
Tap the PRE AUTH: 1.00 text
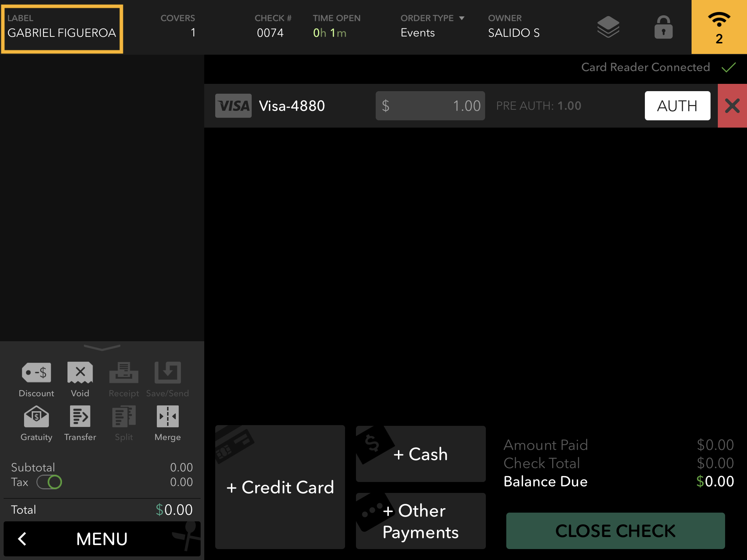pyautogui.click(x=539, y=106)
